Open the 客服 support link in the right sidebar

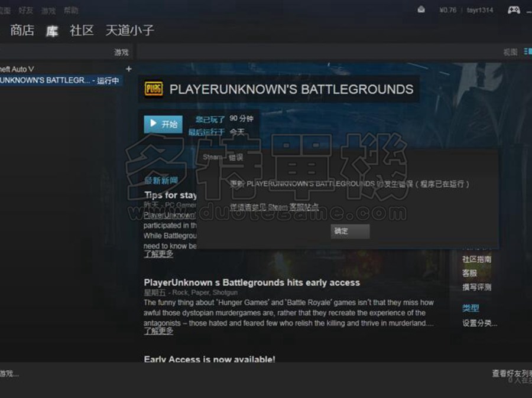(469, 273)
